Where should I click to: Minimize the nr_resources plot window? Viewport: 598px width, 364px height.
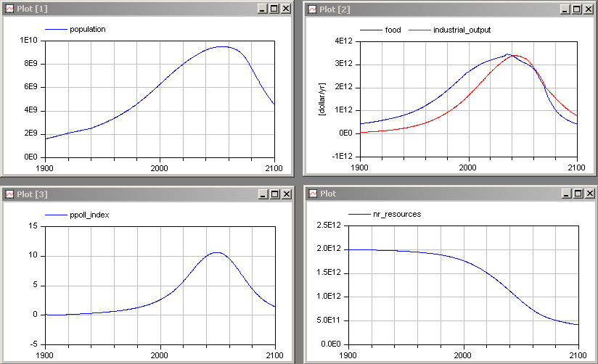tap(566, 194)
